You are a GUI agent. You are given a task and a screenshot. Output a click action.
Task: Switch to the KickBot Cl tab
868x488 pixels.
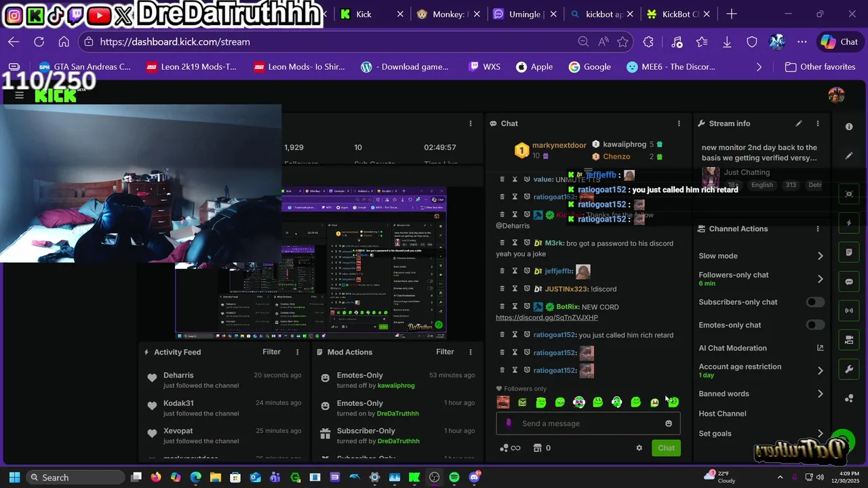(679, 14)
